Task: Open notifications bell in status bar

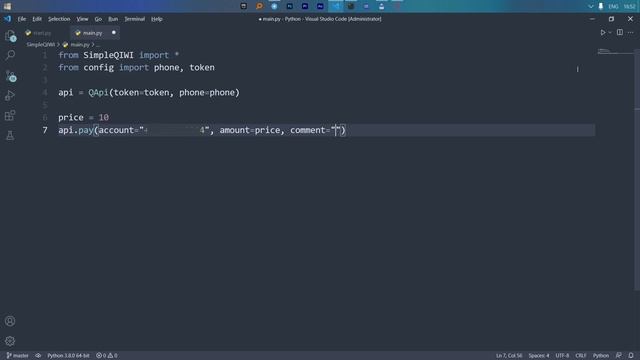Action: [x=631, y=356]
